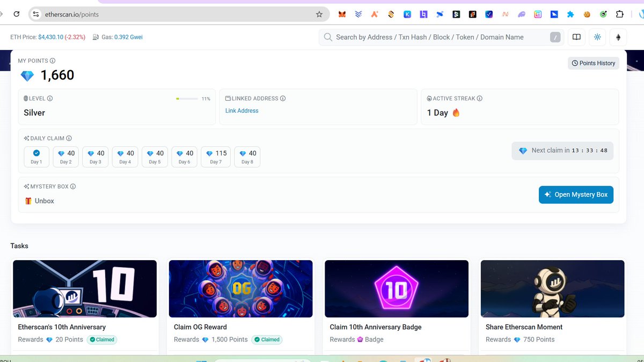Click the Next claim countdown button
This screenshot has height=362, width=644.
pyautogui.click(x=562, y=151)
